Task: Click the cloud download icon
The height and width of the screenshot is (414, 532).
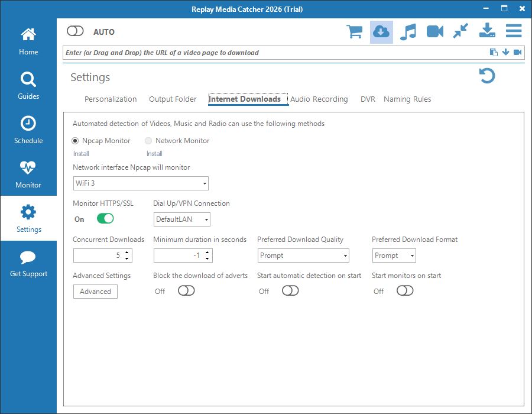Action: point(381,31)
